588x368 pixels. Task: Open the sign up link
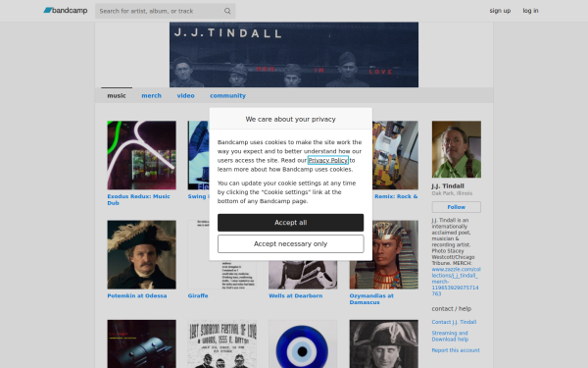tap(500, 11)
